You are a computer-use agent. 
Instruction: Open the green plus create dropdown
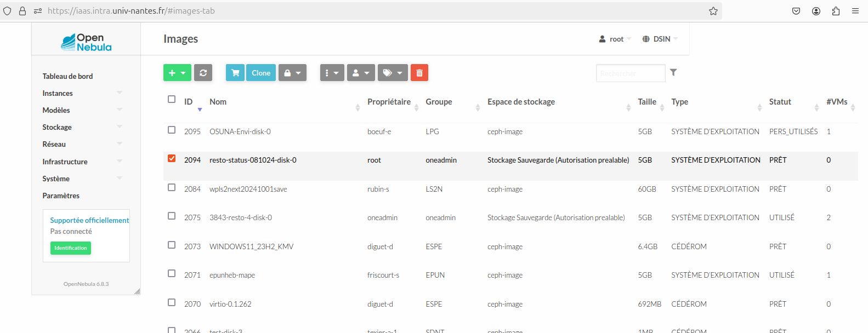coord(177,73)
